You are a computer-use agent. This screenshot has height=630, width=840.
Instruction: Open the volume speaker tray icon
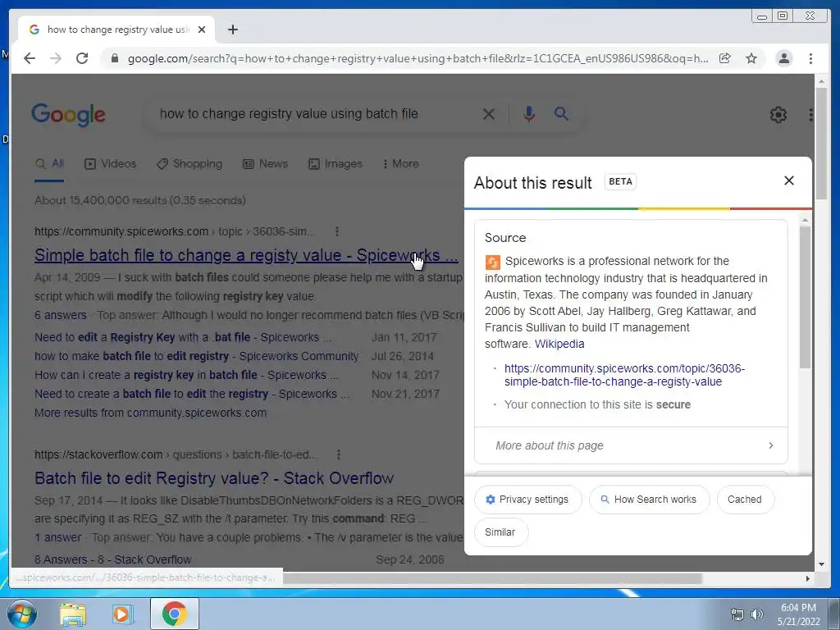[757, 614]
